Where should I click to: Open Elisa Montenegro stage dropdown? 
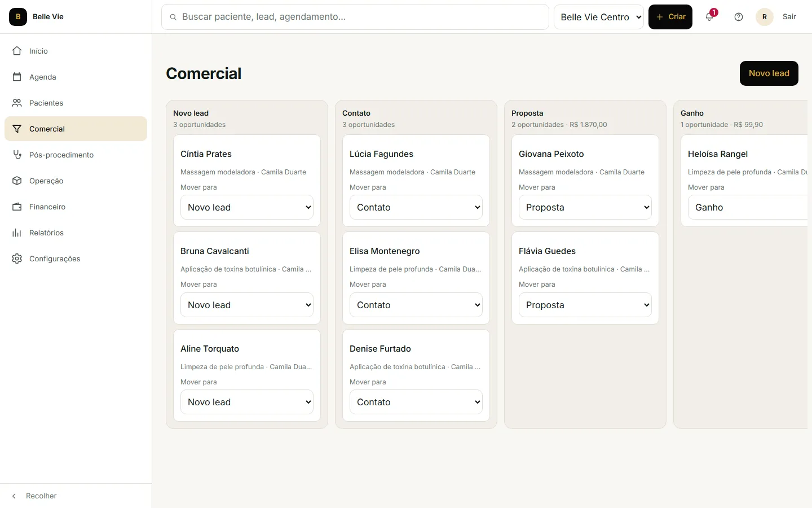point(416,305)
